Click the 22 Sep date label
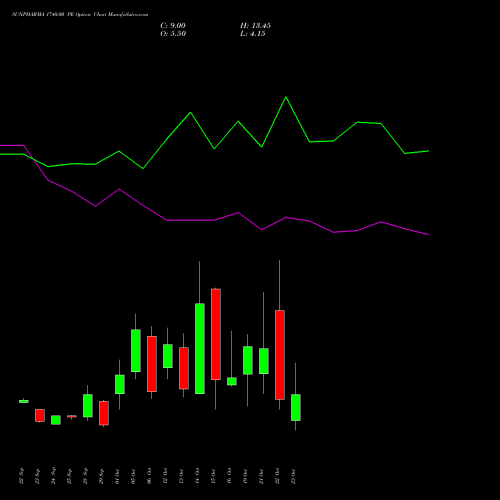The image size is (500, 500). [x=22, y=476]
